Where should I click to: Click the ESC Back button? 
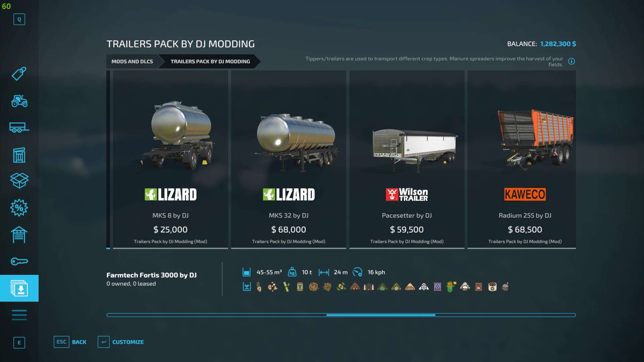click(70, 342)
